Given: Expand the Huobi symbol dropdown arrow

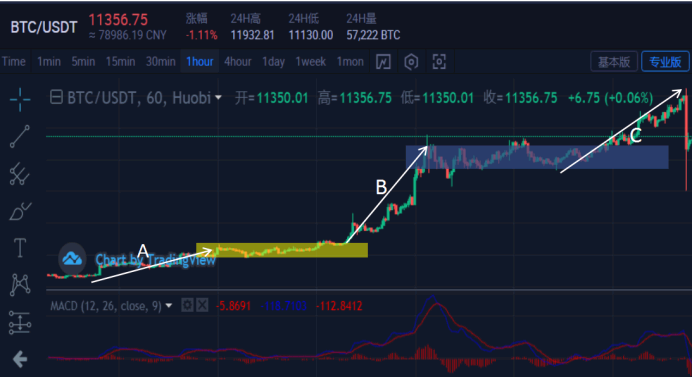Looking at the screenshot, I should [218, 97].
